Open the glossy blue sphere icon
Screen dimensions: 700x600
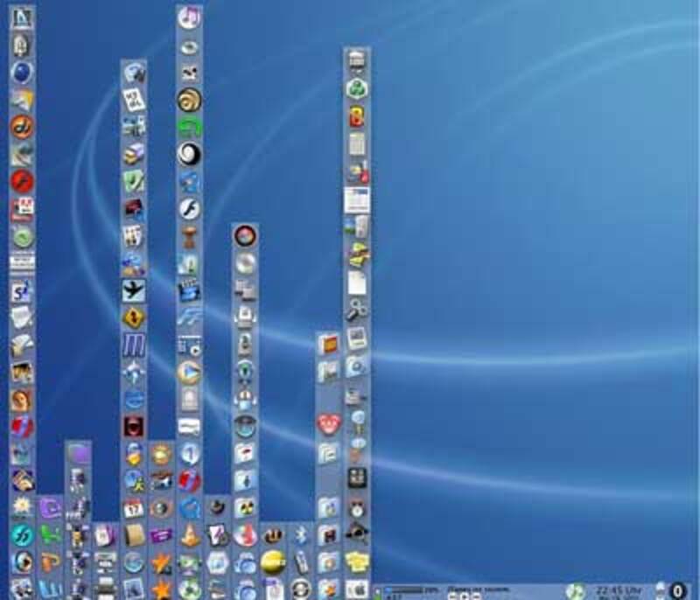coord(22,73)
